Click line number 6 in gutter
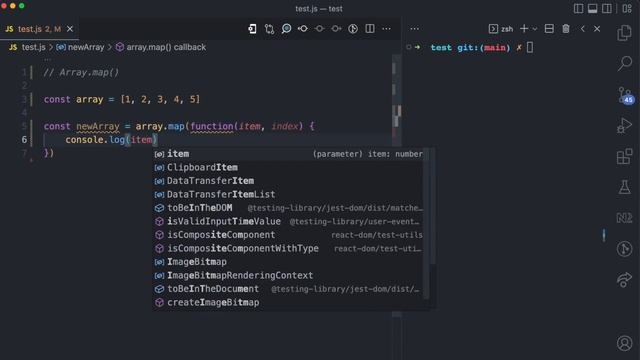Viewport: 640px width, 360px height. tap(24, 140)
